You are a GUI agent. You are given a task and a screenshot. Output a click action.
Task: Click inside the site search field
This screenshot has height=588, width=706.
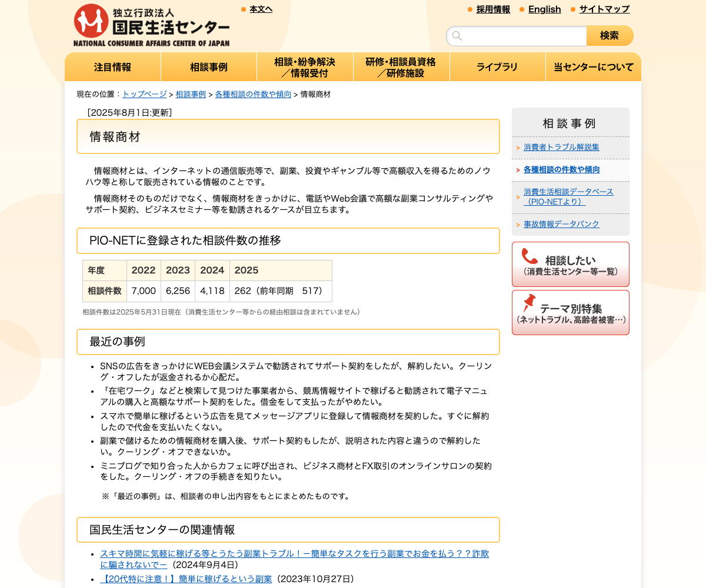point(517,36)
